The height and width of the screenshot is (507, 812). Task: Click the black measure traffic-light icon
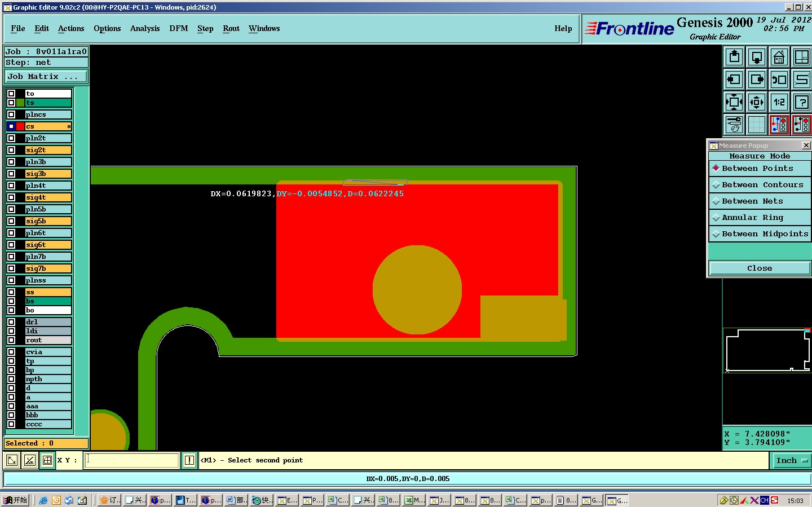[801, 125]
